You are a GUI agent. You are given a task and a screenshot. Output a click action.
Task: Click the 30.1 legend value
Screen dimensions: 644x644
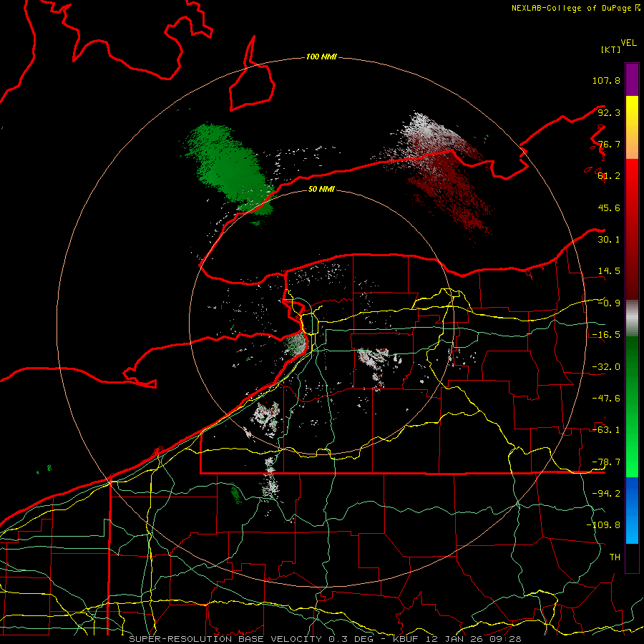click(609, 240)
